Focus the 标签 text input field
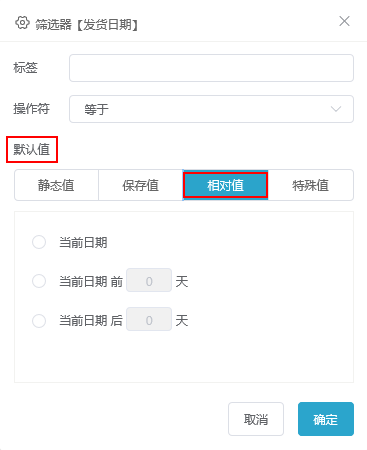 tap(211, 68)
